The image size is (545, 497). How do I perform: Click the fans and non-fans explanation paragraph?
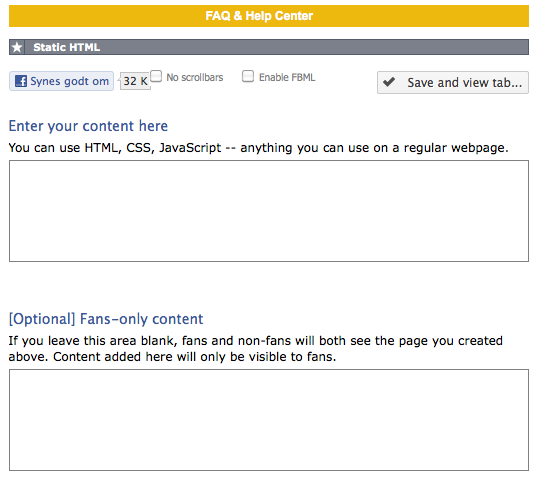coord(255,349)
